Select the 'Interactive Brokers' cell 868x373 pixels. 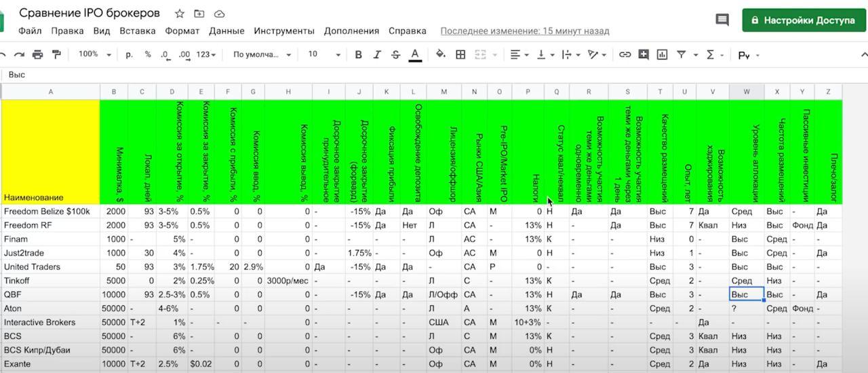pos(50,322)
